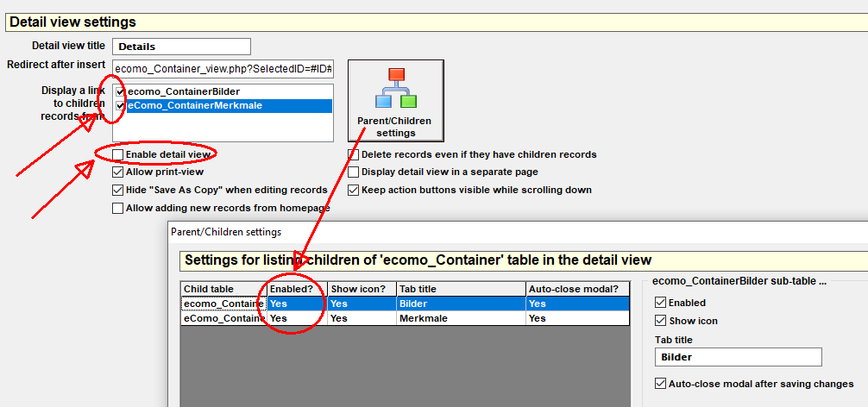Click Show icon? Yes cell in Merkmale row

(x=362, y=318)
